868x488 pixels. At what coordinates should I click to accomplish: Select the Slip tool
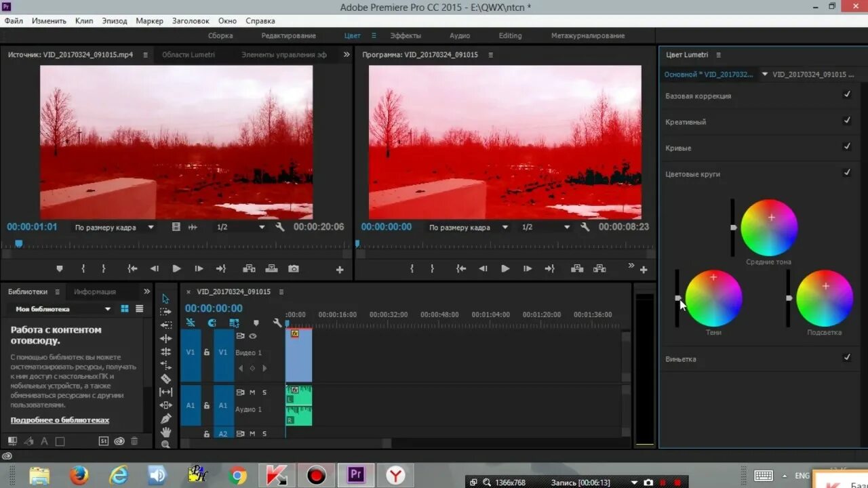point(165,392)
